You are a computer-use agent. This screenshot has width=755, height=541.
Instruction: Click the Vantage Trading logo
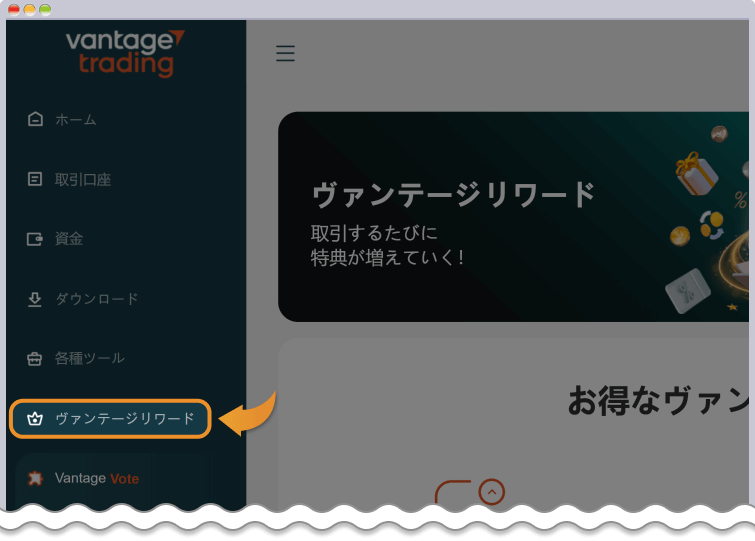click(125, 53)
